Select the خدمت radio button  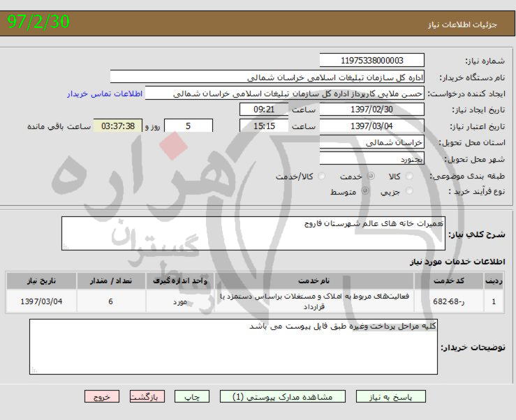tap(371, 177)
